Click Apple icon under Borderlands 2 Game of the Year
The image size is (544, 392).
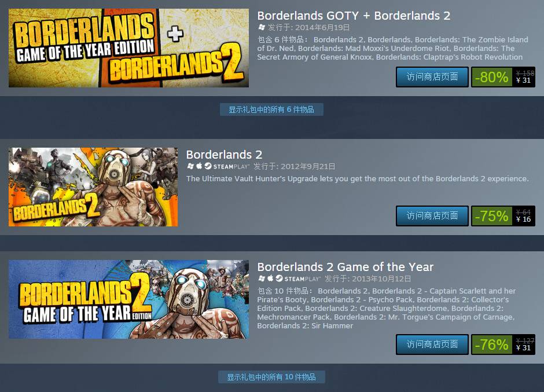[x=270, y=278]
